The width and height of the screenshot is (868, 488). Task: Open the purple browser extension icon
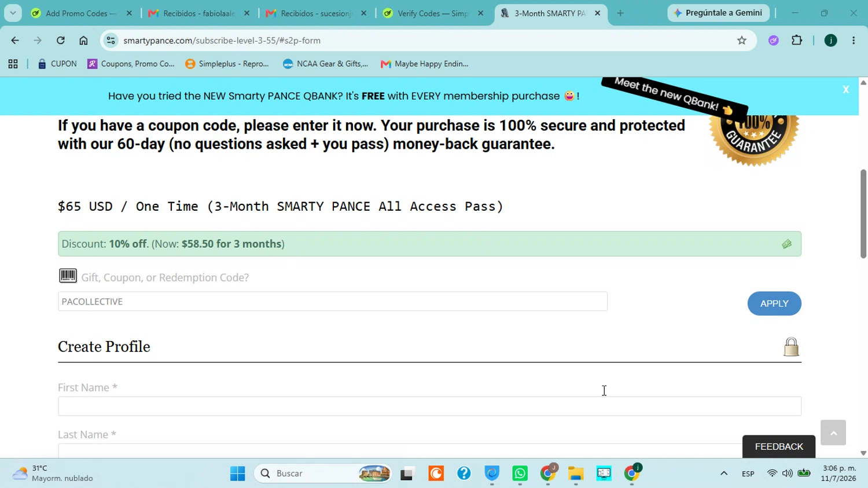[x=774, y=41]
